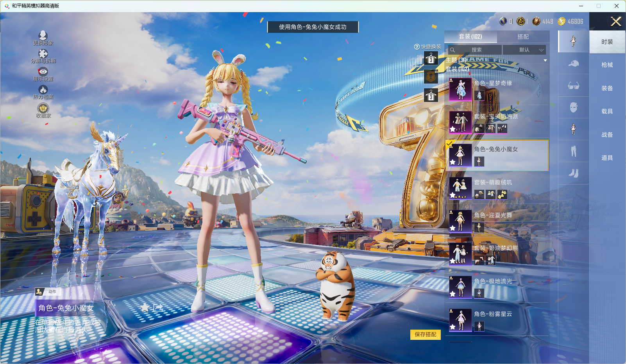Select 套装-奶油梦幻熊 outfit thumbnail

460,254
